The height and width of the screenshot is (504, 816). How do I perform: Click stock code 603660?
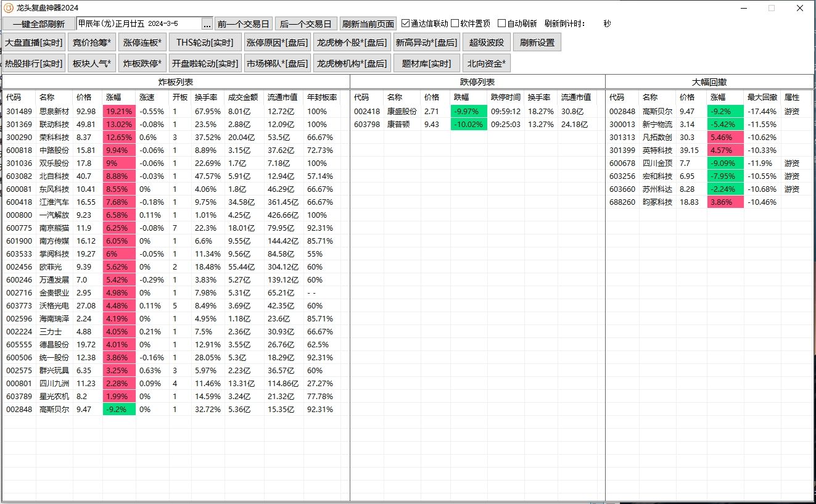pos(622,189)
